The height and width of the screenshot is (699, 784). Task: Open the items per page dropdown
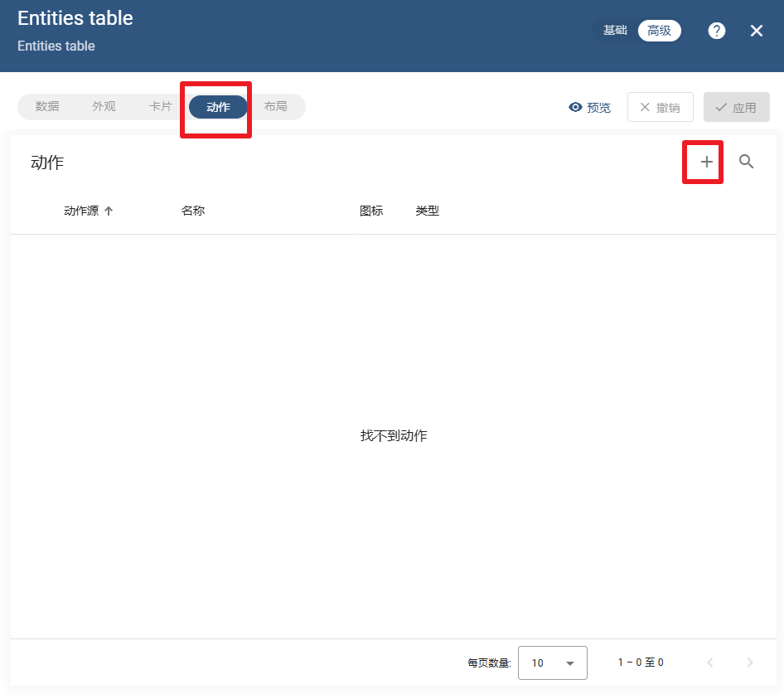coord(553,663)
